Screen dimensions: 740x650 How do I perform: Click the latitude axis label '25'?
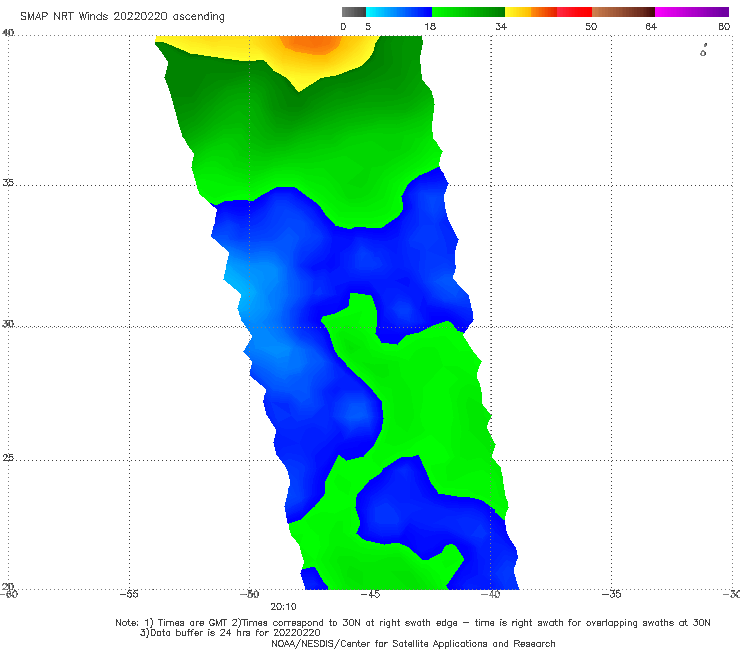pos(8,458)
